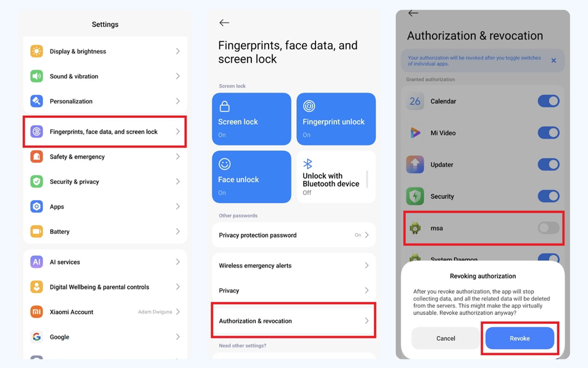The image size is (588, 368).
Task: Tap the Xiaomi Account Mi icon
Action: point(37,312)
